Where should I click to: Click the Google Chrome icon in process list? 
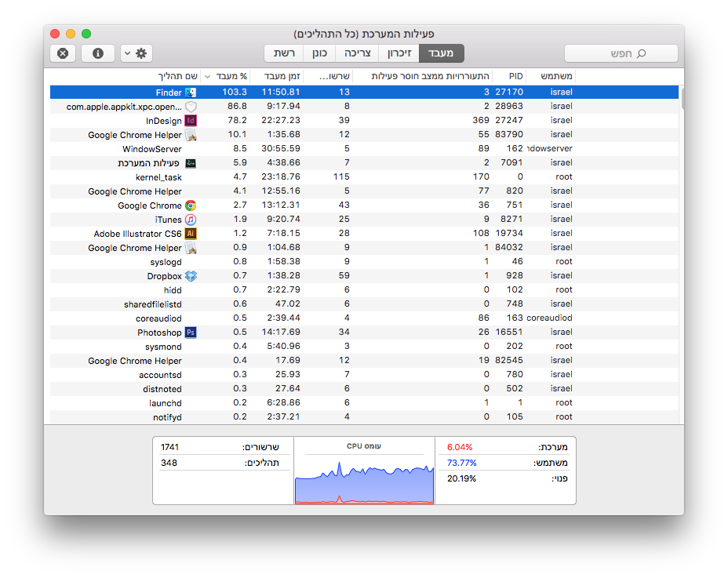point(191,205)
